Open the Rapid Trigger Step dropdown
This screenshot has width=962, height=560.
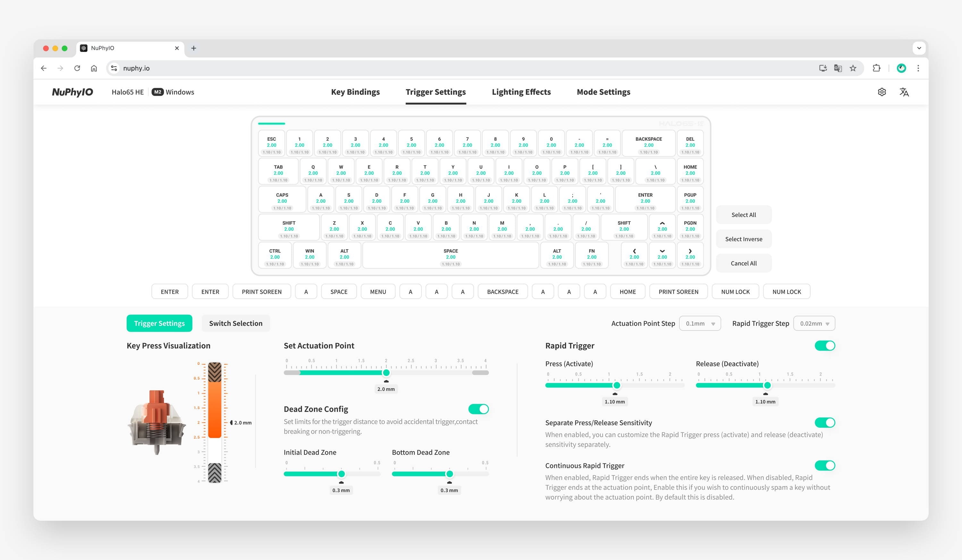point(814,323)
